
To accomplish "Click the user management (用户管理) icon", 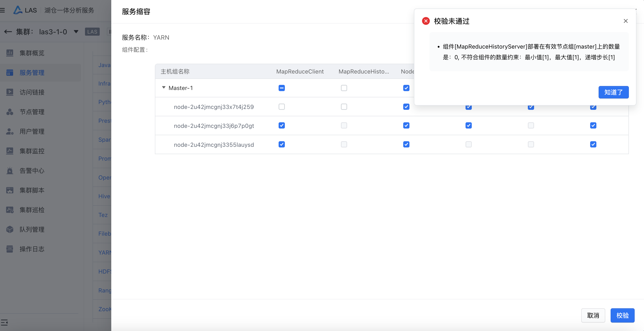I will pos(10,131).
